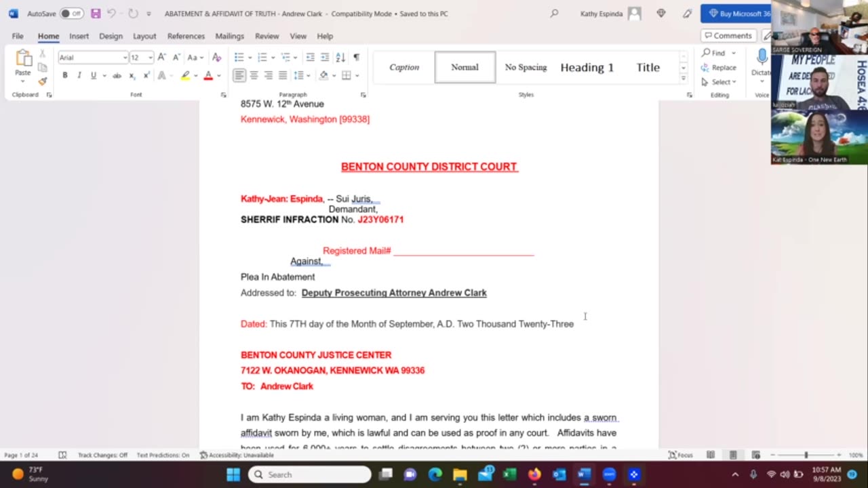Center align the text
The image size is (868, 488).
click(x=254, y=75)
